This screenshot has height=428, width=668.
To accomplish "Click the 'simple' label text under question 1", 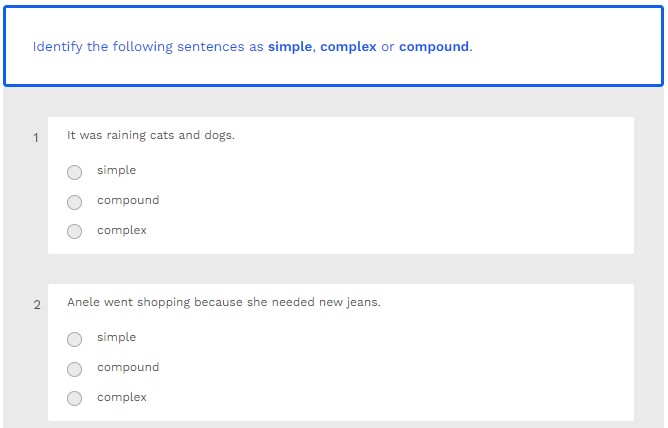I will click(x=116, y=171).
